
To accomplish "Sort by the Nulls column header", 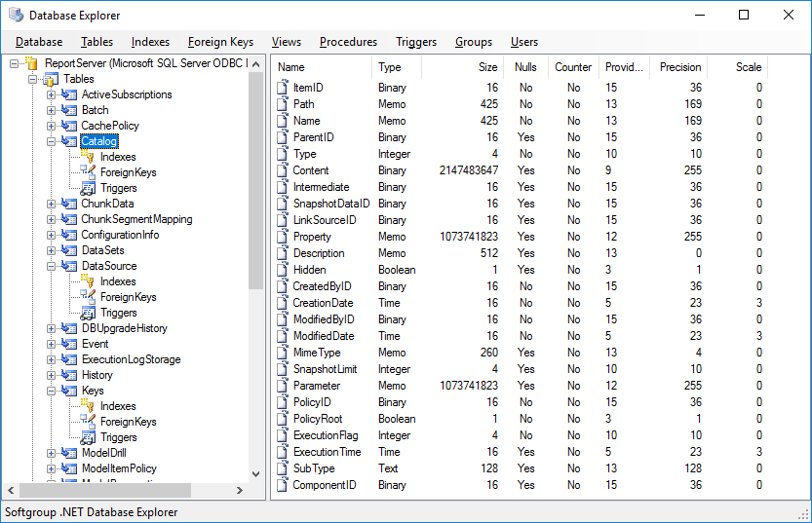I will pyautogui.click(x=525, y=67).
